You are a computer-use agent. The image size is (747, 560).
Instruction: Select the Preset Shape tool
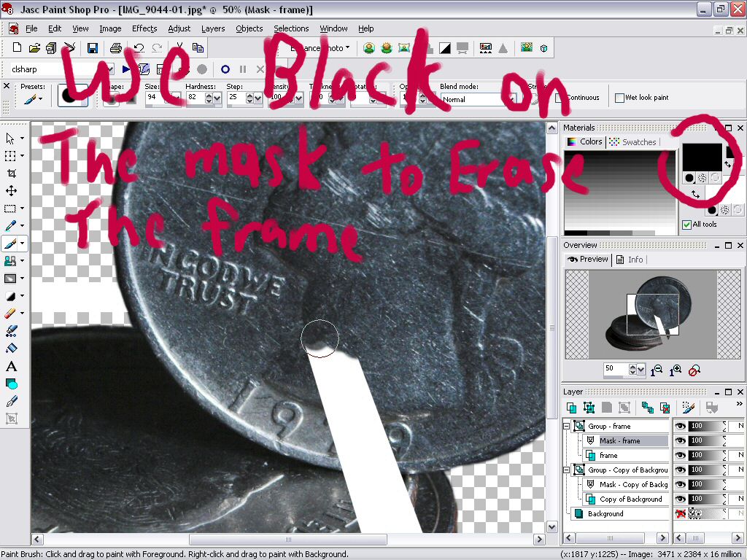(x=12, y=384)
